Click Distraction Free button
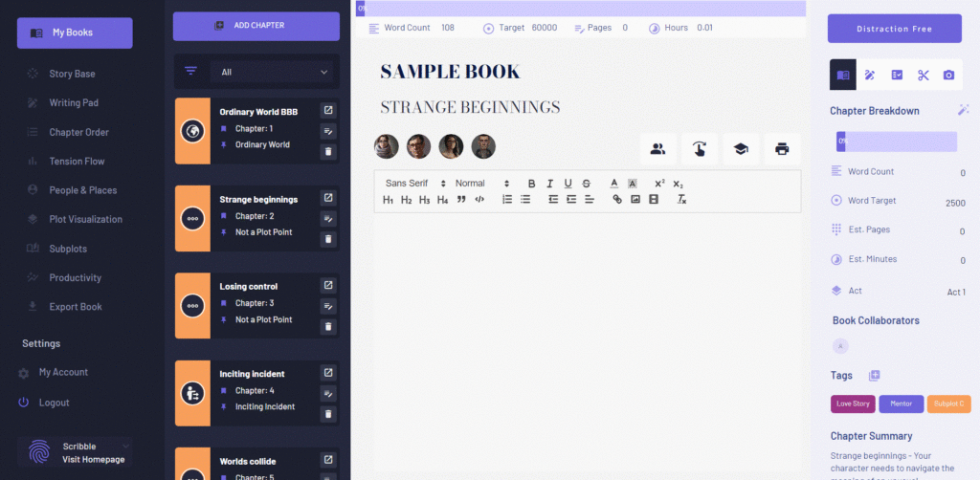Viewport: 980px width, 480px height. pyautogui.click(x=895, y=29)
